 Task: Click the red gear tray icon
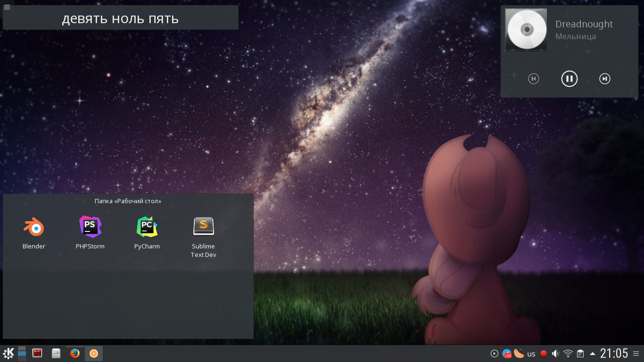544,354
